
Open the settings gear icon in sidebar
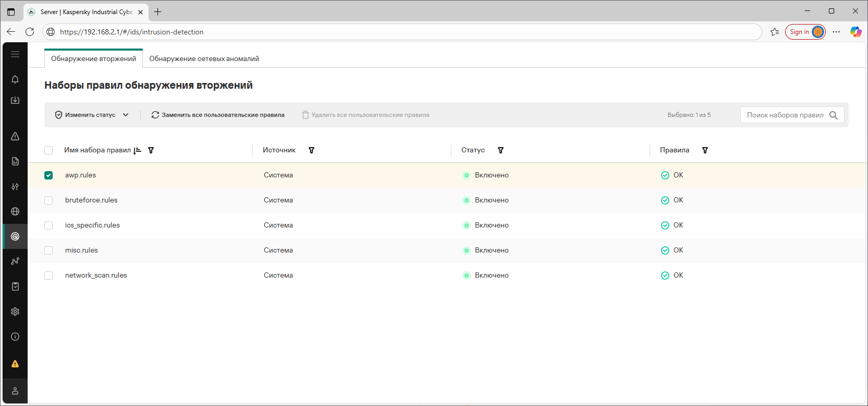15,312
